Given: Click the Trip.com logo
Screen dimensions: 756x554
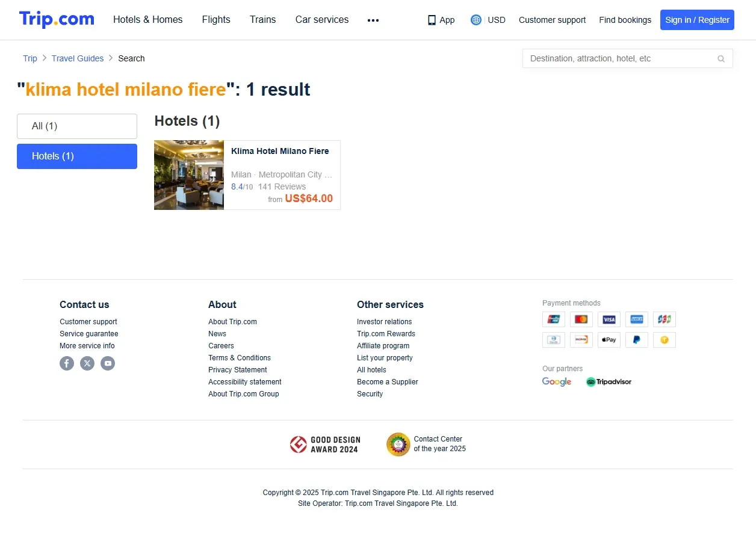Looking at the screenshot, I should coord(57,19).
